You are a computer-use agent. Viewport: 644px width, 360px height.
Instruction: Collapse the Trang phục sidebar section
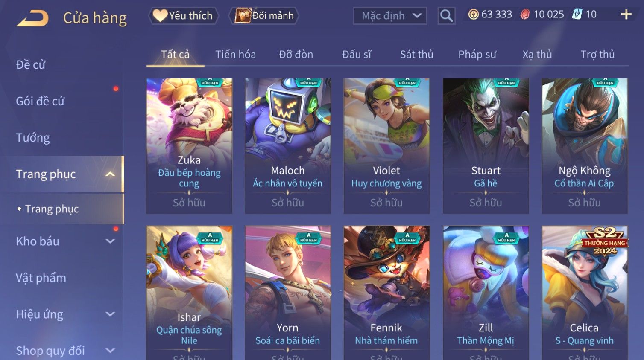pyautogui.click(x=110, y=174)
